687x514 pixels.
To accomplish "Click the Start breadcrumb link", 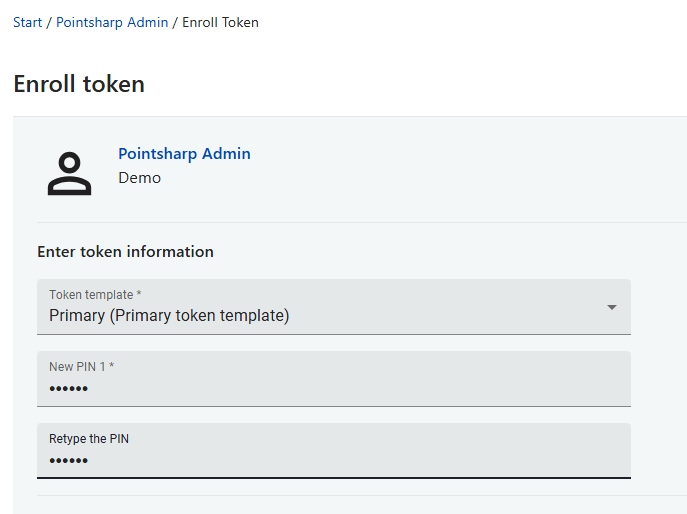I will (x=27, y=22).
